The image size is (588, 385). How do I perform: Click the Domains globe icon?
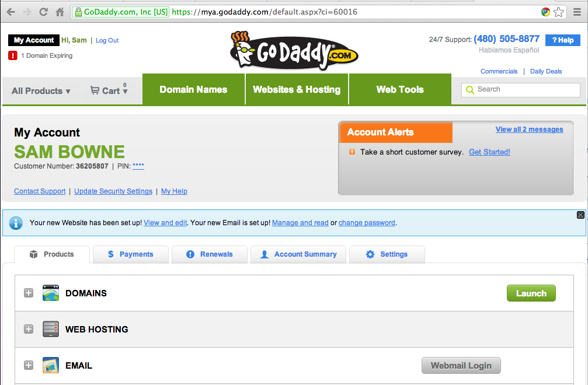(51, 293)
